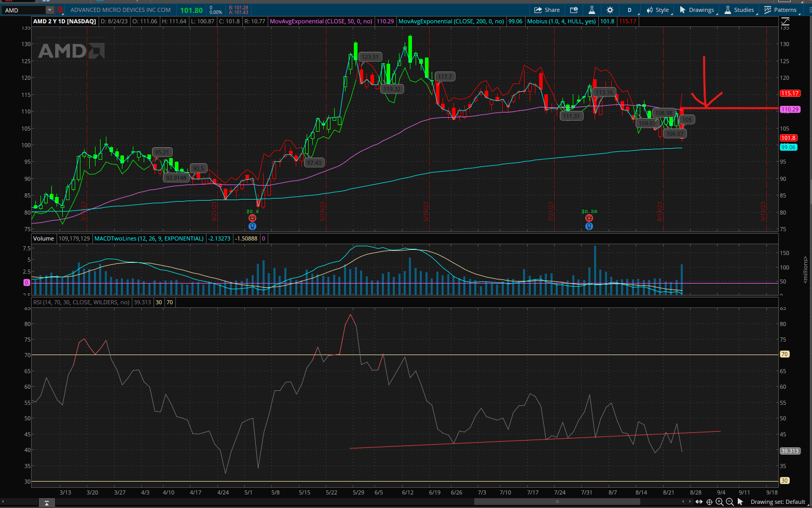Click the 113.16 price bubble
This screenshot has height=508, width=812.
[604, 92]
